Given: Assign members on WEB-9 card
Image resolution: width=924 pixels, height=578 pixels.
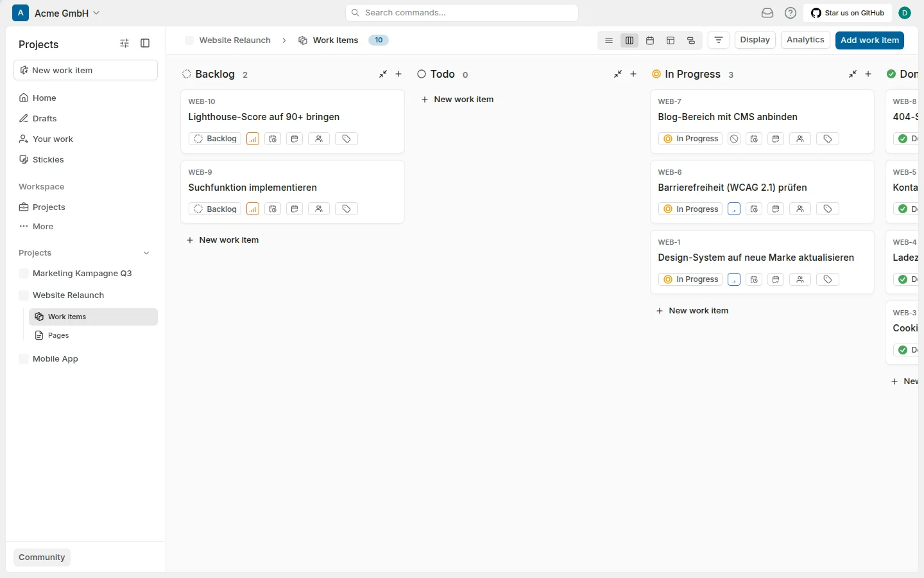Looking at the screenshot, I should (x=319, y=209).
